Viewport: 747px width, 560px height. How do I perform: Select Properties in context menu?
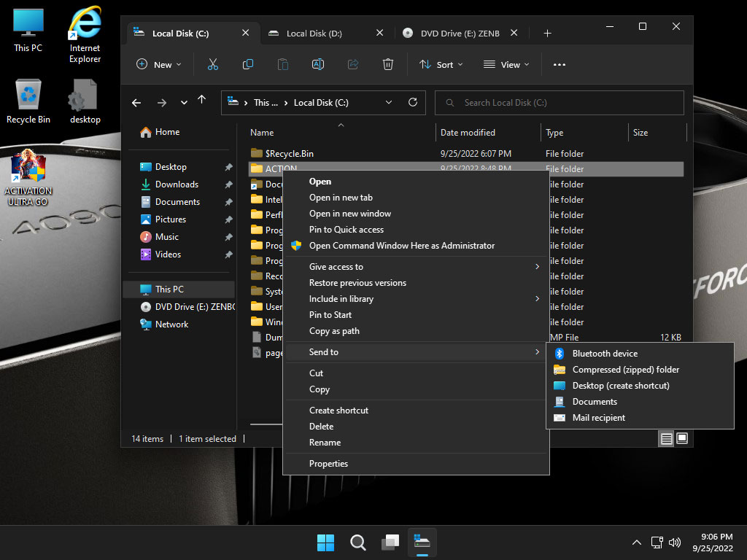coord(417,464)
